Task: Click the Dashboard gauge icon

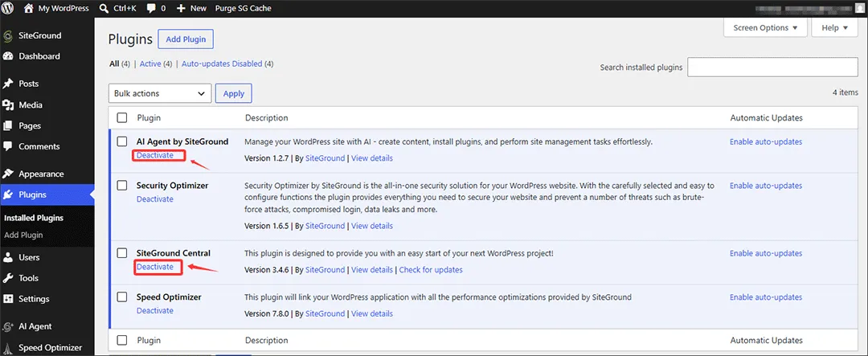Action: coord(8,56)
